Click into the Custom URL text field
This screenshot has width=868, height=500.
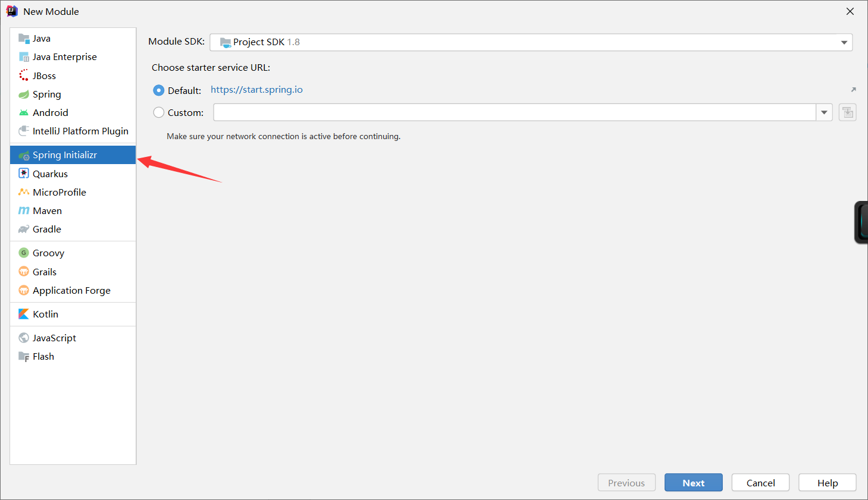[515, 112]
